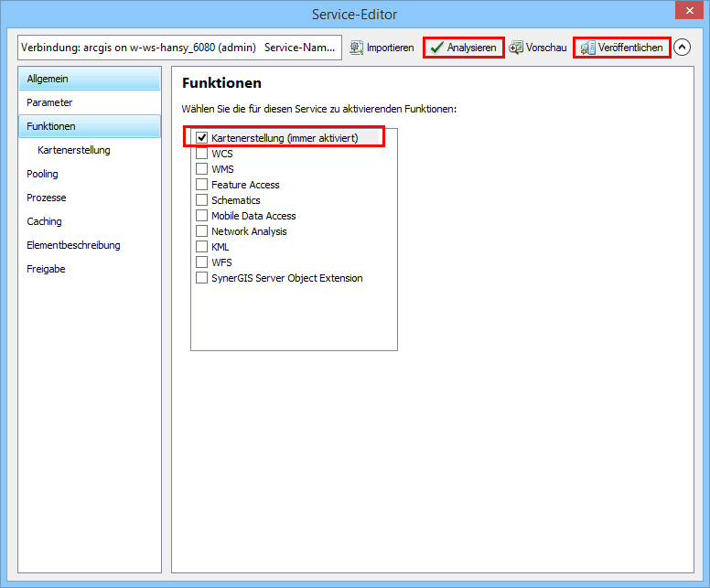
Task: Enable the WFS function checkbox
Action: (x=201, y=262)
